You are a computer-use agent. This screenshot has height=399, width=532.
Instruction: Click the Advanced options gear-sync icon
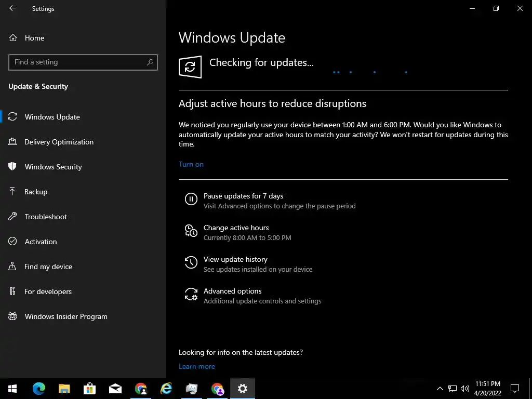click(191, 294)
